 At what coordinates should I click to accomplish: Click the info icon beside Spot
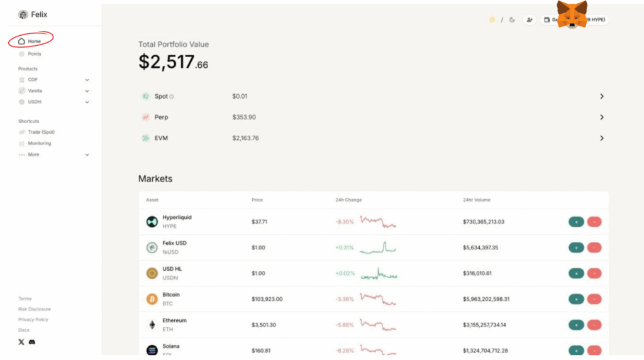tap(172, 97)
